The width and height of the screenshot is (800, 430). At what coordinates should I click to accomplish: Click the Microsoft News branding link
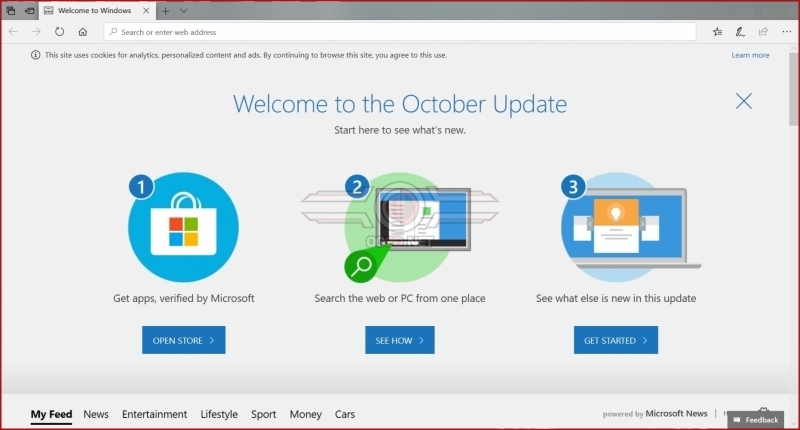pyautogui.click(x=676, y=414)
